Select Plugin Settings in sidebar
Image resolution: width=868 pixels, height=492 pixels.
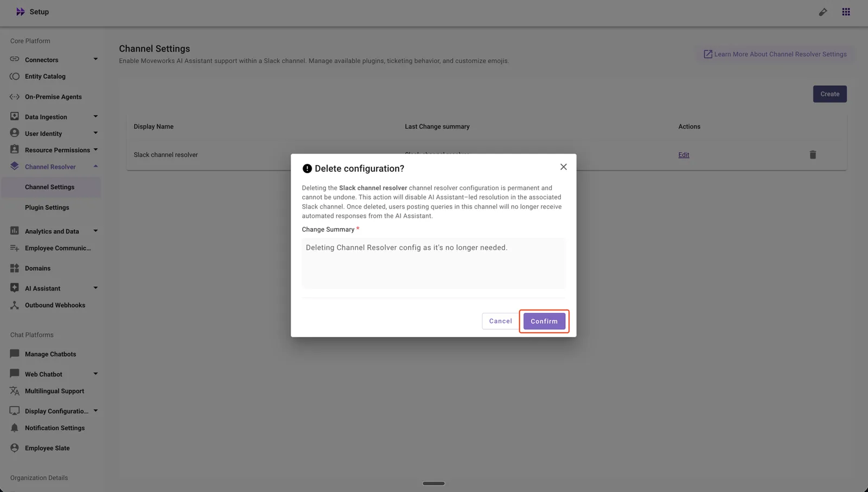coord(47,207)
